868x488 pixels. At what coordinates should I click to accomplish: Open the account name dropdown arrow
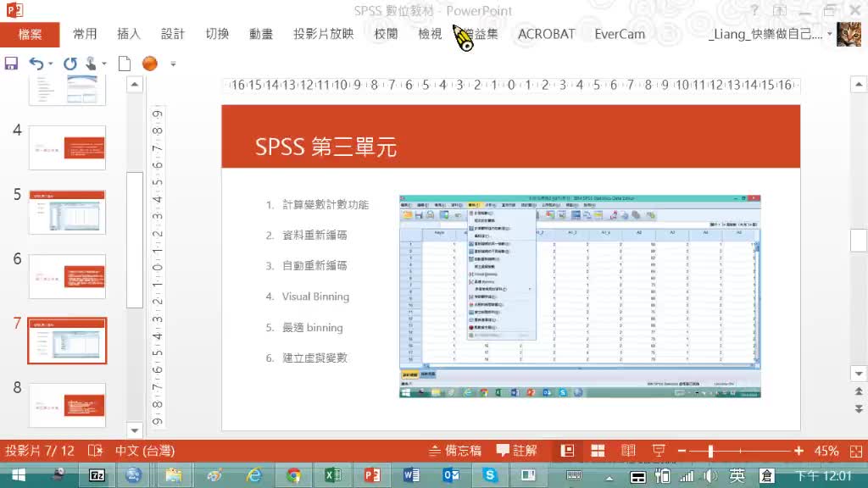click(829, 34)
